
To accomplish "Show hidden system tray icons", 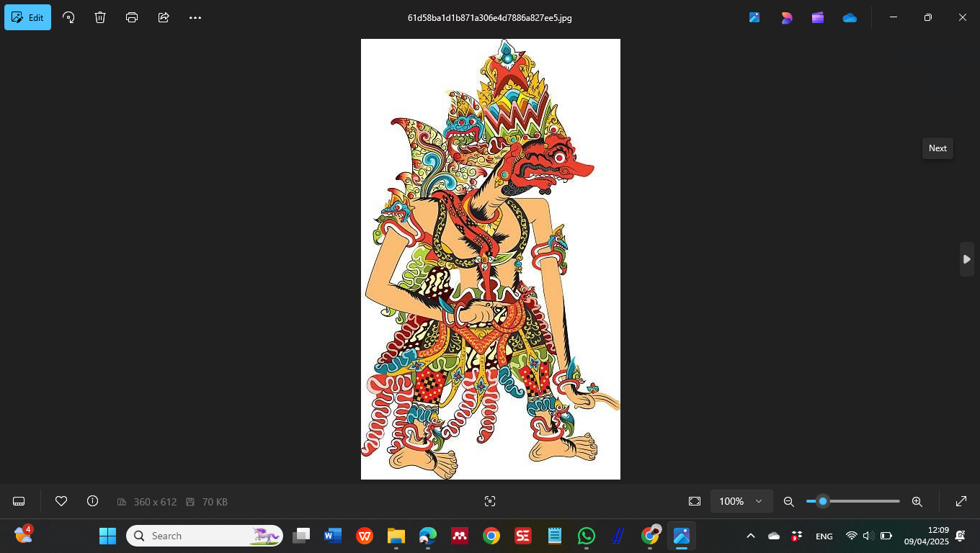I will pos(750,536).
